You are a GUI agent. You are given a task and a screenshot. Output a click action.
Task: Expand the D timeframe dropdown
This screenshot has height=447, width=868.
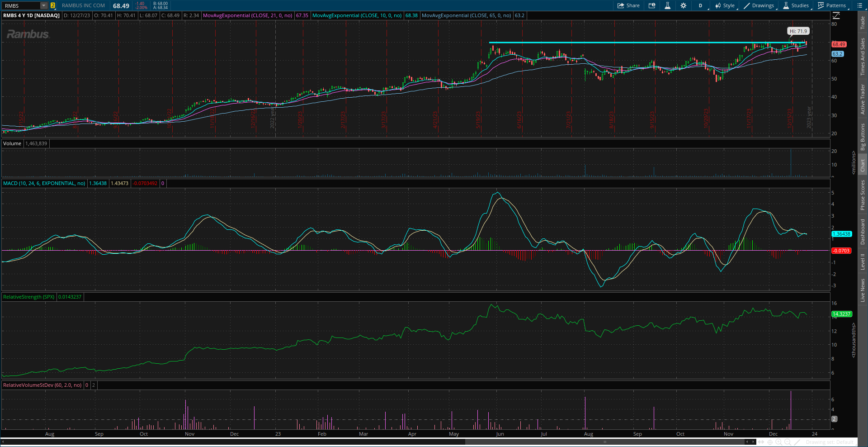click(700, 5)
